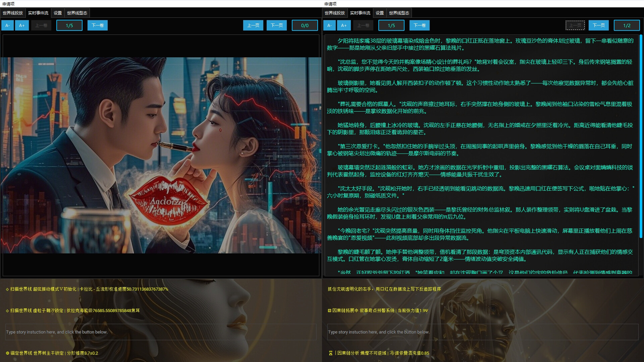Screen dimensions: 644x362
Task: Go to 下一卷 in right window
Action: click(420, 25)
